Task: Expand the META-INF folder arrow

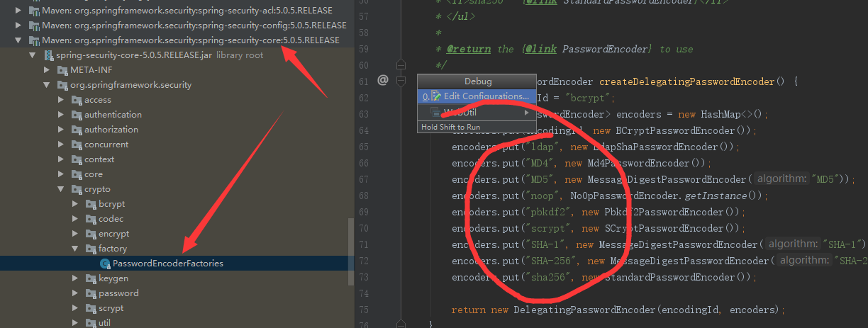Action: (48, 70)
